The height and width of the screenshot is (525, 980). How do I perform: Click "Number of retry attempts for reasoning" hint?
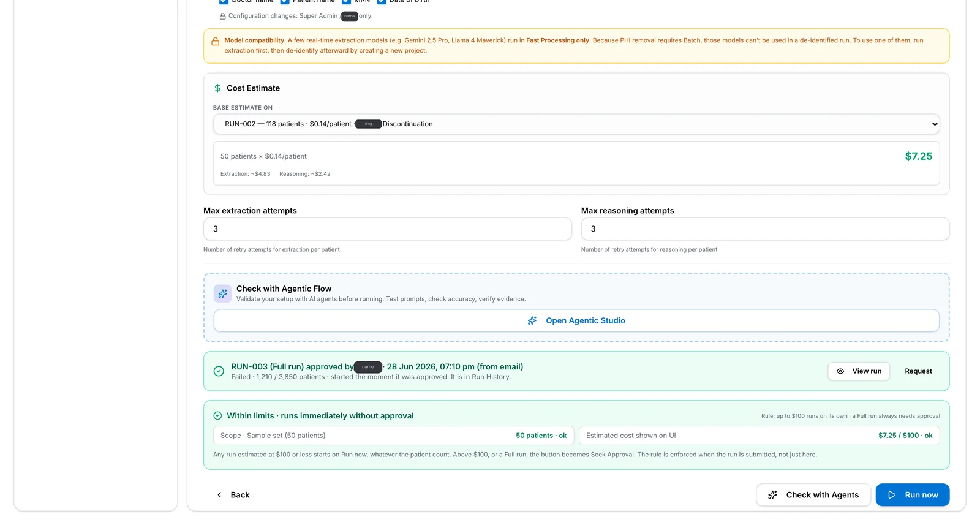649,250
